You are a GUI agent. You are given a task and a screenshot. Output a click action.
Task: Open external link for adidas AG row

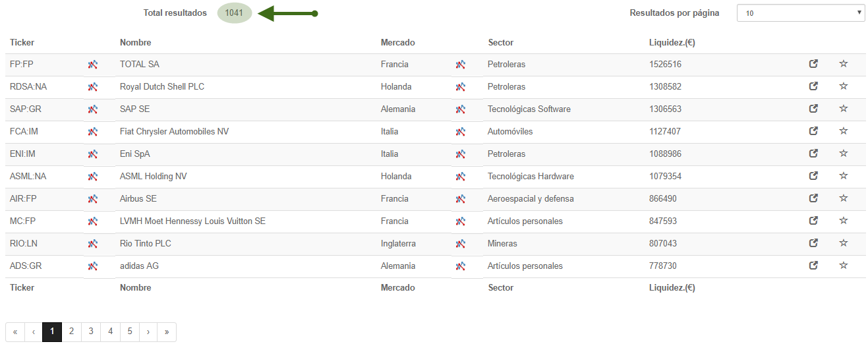(813, 266)
